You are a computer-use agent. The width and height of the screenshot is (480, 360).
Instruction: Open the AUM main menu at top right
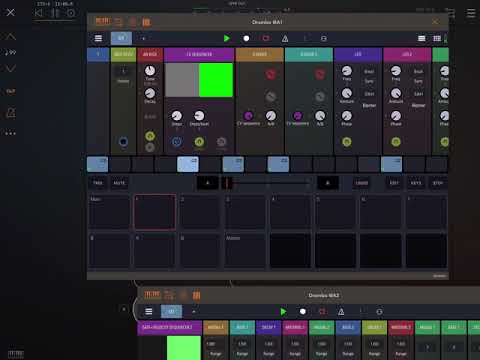tap(471, 13)
